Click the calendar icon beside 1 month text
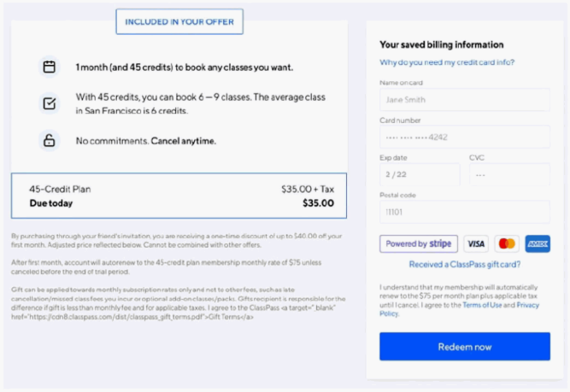This screenshot has height=392, width=570. pyautogui.click(x=49, y=67)
